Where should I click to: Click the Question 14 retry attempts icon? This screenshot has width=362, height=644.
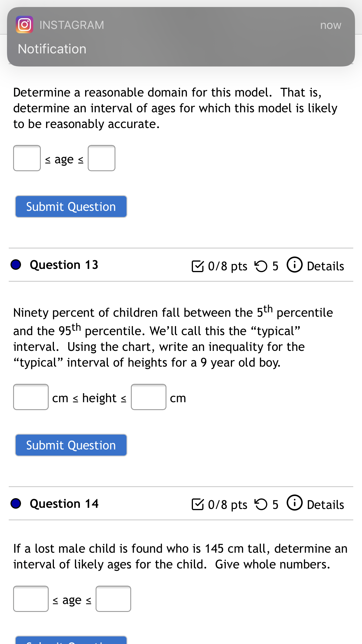point(261,504)
